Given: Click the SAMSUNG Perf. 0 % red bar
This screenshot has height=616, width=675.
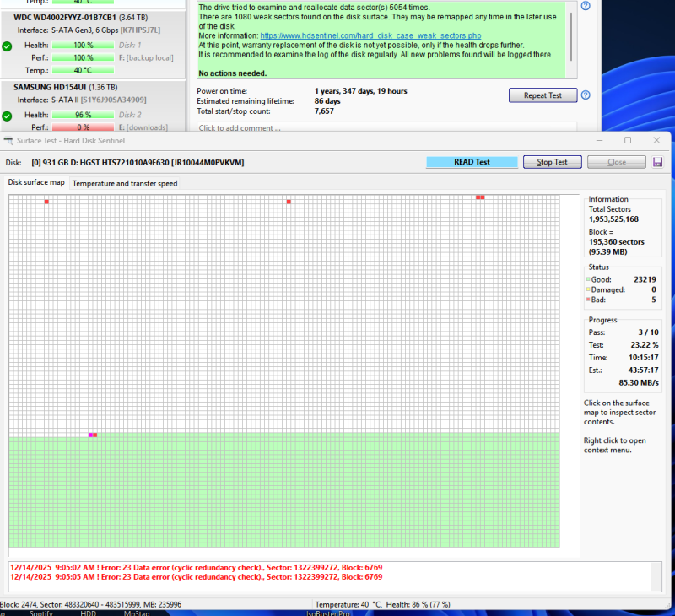Looking at the screenshot, I should (x=83, y=127).
